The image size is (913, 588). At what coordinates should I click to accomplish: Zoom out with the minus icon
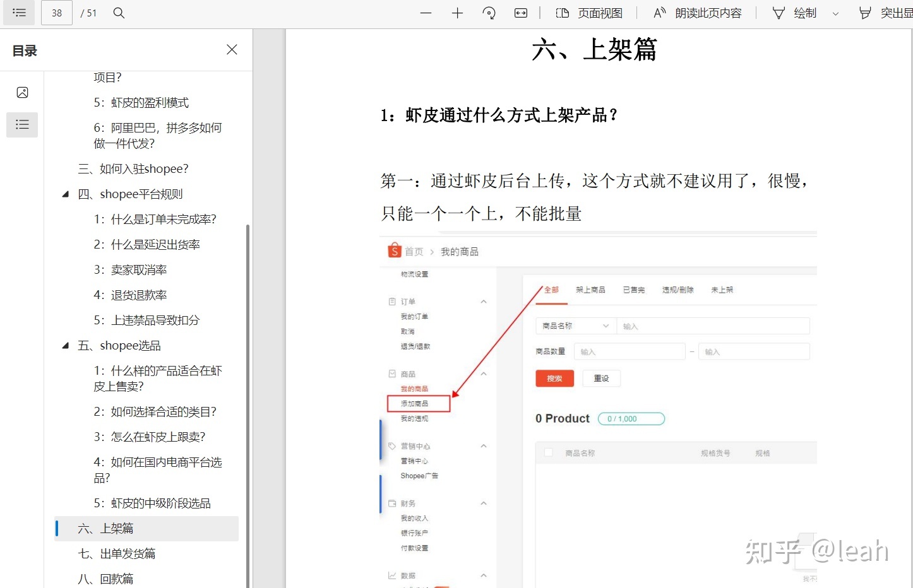pos(426,13)
